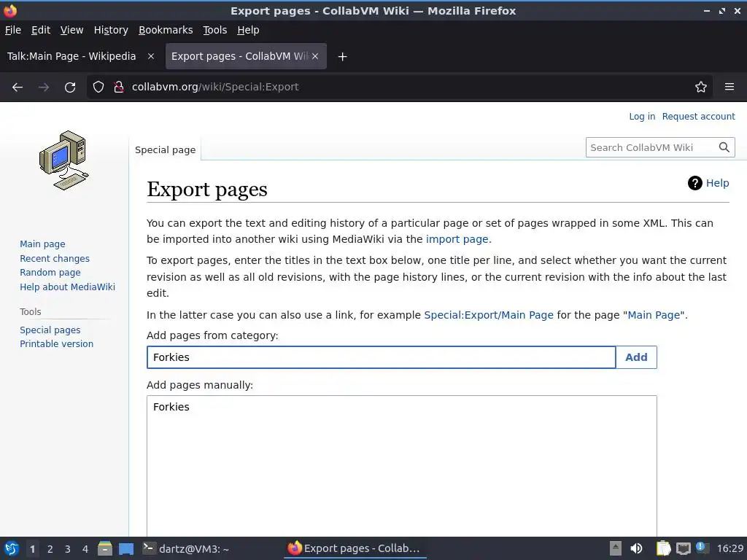Close the Talk:Main Page Wikipedia tab
747x560 pixels.
[151, 56]
